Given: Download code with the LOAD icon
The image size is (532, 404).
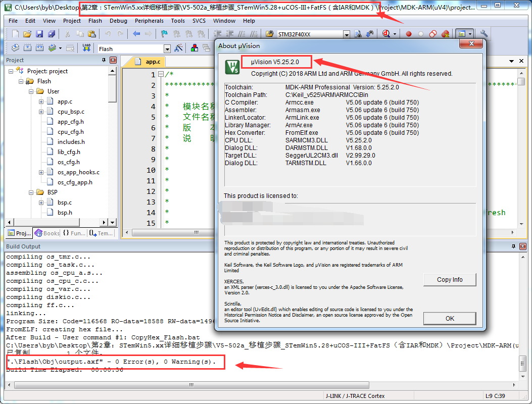Looking at the screenshot, I should click(86, 48).
